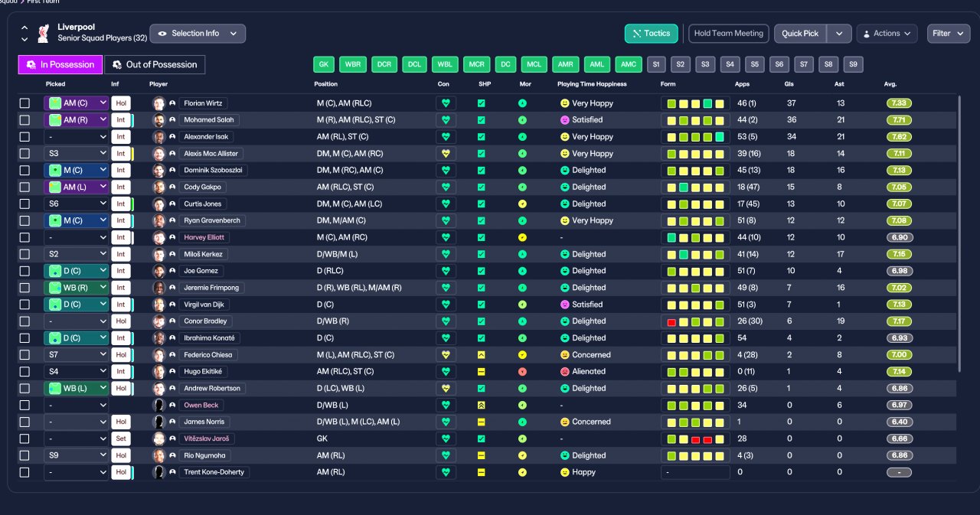Click Mohamed Salah's satisfied face icon
The width and height of the screenshot is (980, 515).
565,120
